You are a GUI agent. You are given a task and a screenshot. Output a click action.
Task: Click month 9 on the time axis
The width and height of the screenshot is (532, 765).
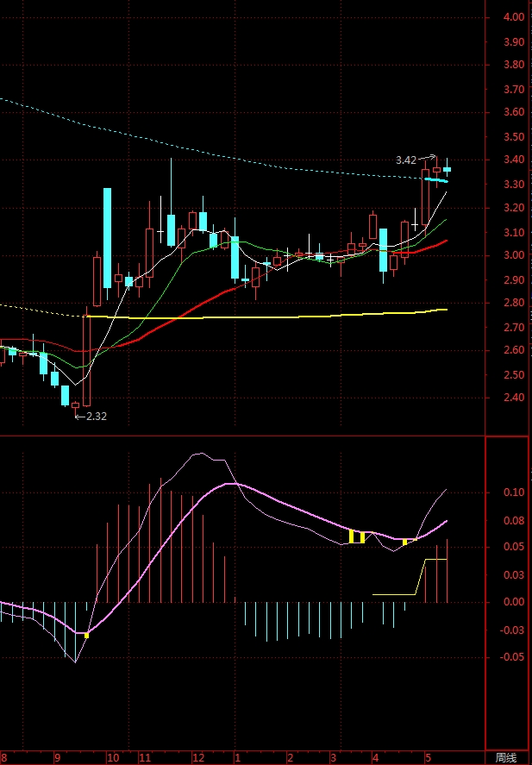pyautogui.click(x=57, y=758)
